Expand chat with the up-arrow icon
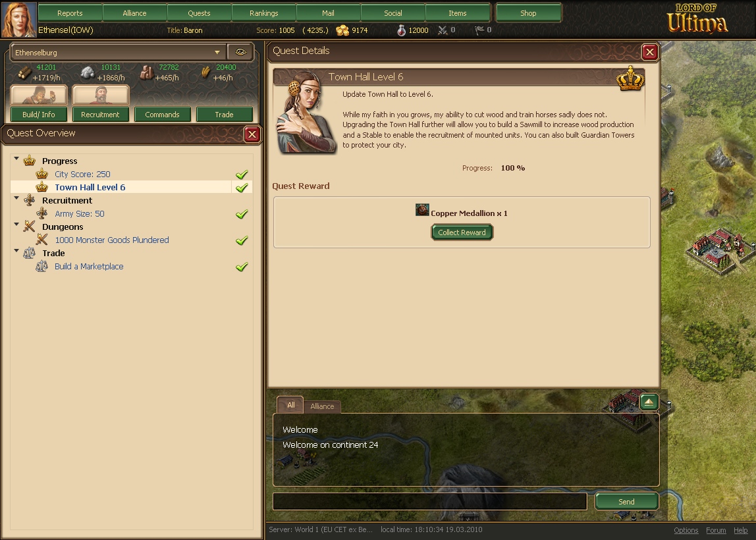756x540 pixels. pyautogui.click(x=649, y=401)
